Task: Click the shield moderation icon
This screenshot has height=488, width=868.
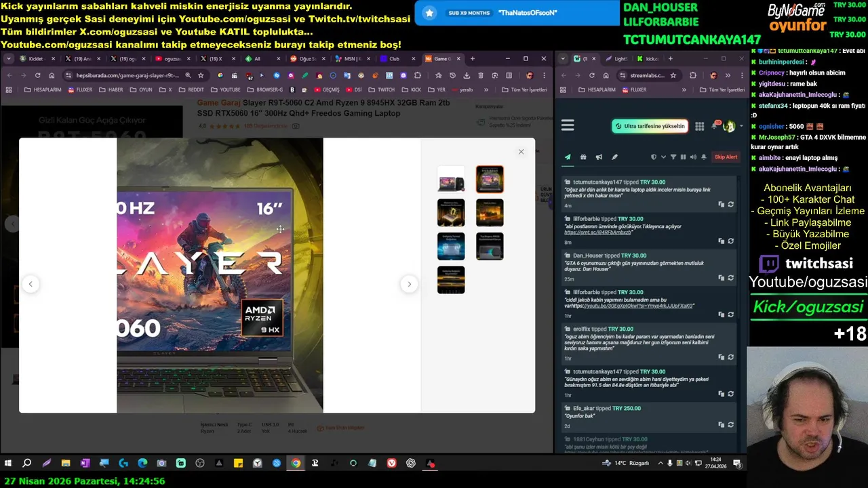Action: [x=654, y=157]
